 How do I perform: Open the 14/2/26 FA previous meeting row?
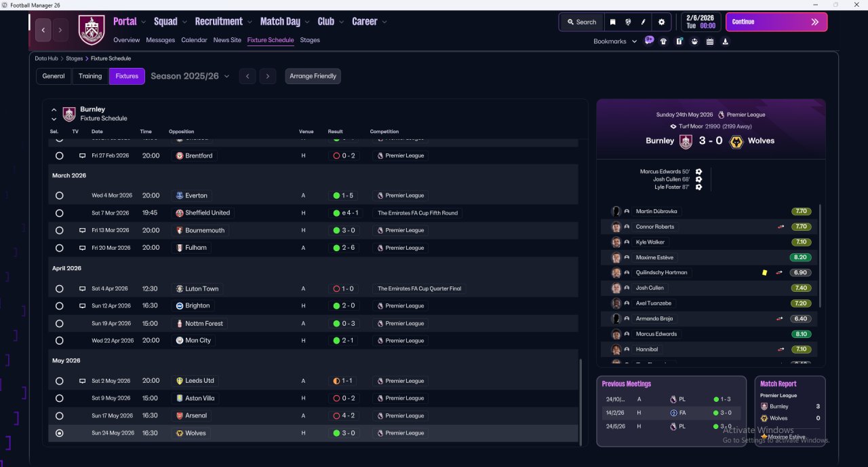click(x=671, y=413)
